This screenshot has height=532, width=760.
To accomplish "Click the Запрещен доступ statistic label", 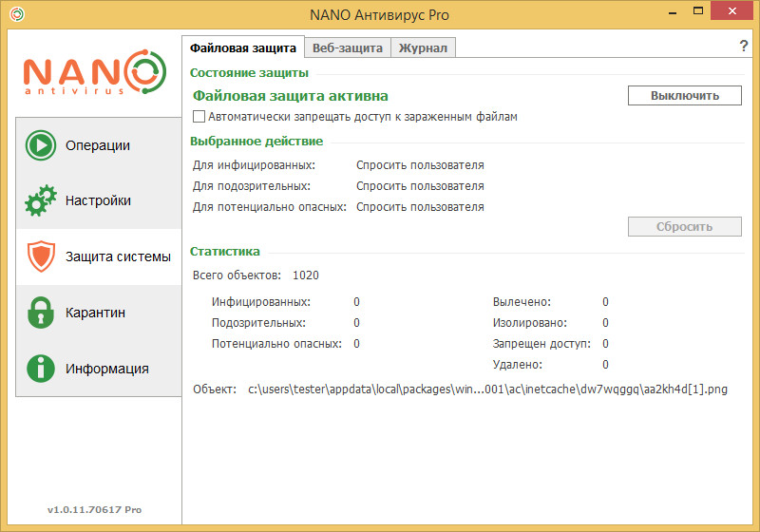I will point(541,344).
